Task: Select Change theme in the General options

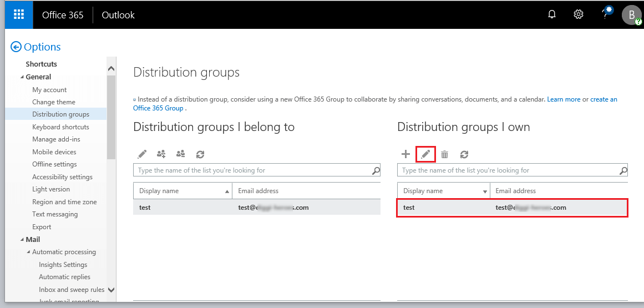Action: (54, 102)
